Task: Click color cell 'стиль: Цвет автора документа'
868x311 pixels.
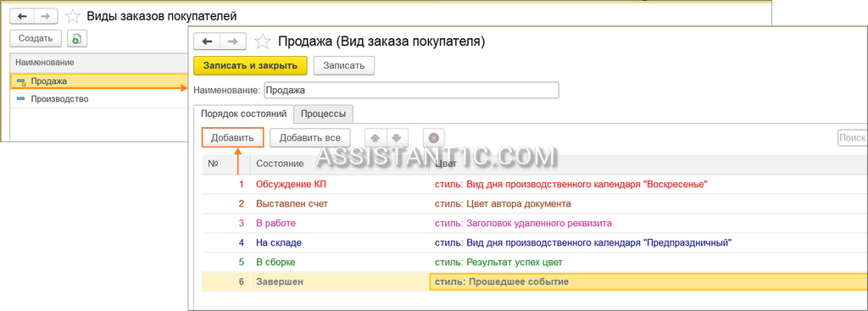Action: 648,203
